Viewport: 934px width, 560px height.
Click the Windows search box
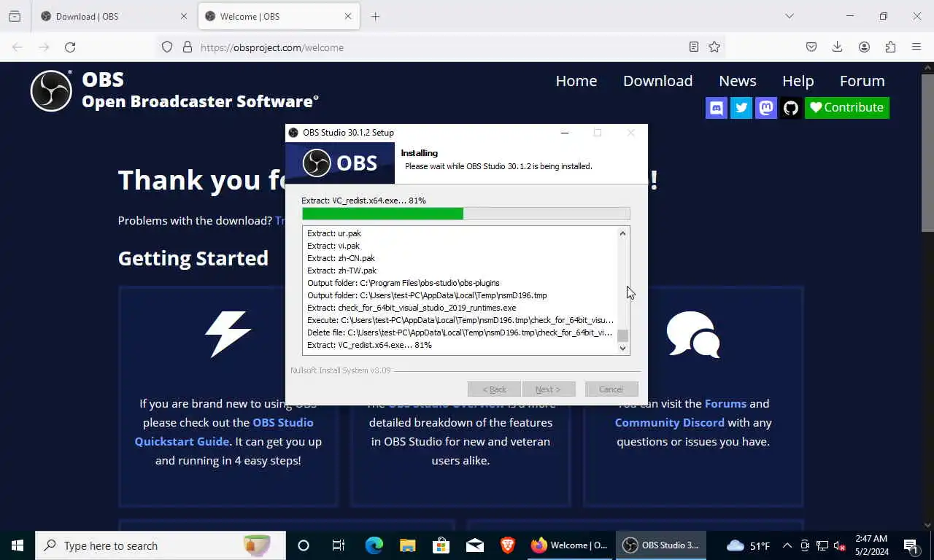pos(161,545)
